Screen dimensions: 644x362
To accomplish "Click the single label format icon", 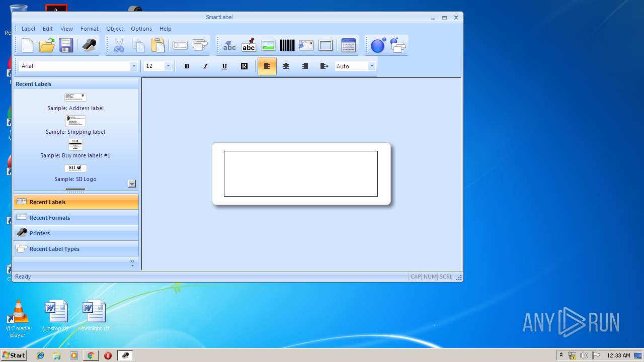I will click(x=180, y=46).
